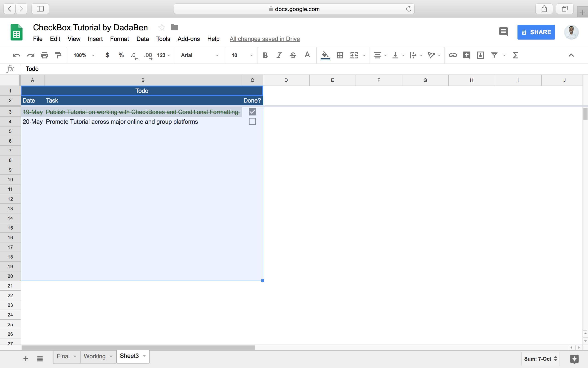
Task: Hide the menus with up chevron
Action: 571,55
